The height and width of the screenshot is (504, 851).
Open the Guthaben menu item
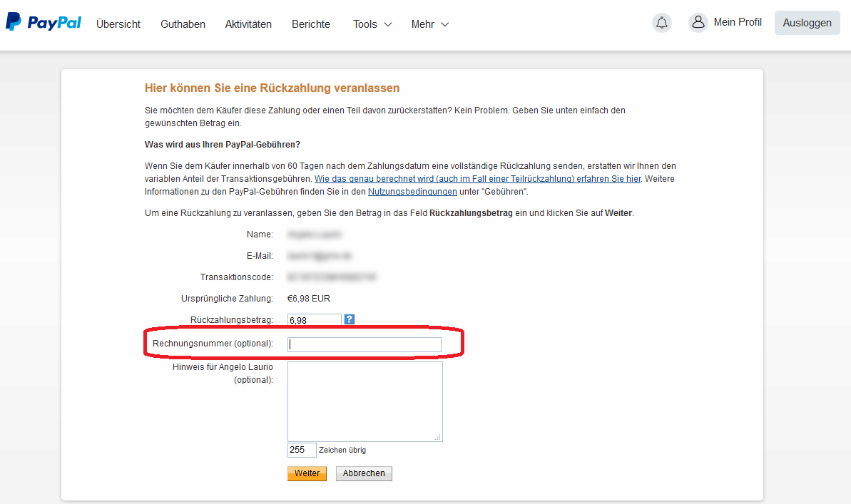[x=183, y=24]
